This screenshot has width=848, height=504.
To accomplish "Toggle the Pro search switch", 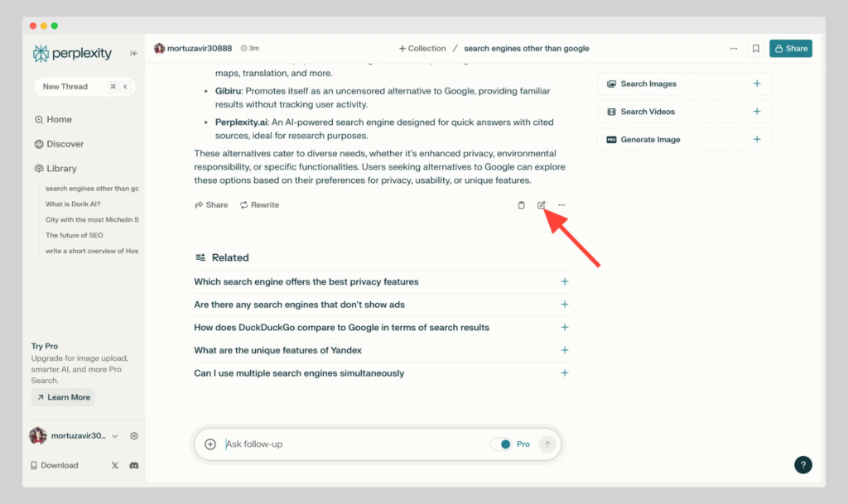I will (x=501, y=444).
